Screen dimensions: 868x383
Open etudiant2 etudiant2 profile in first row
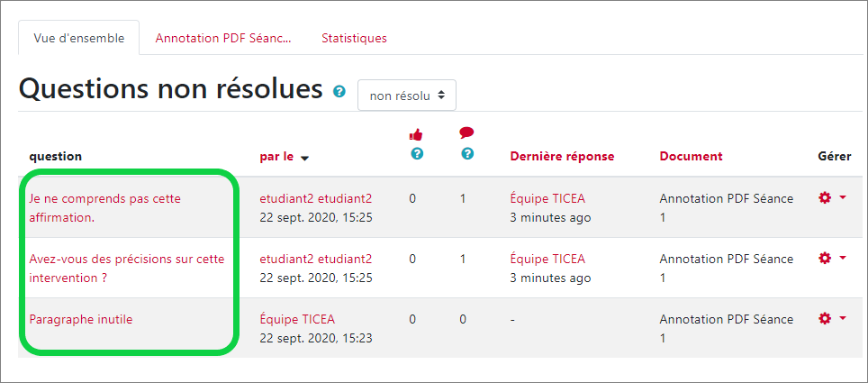click(x=316, y=198)
